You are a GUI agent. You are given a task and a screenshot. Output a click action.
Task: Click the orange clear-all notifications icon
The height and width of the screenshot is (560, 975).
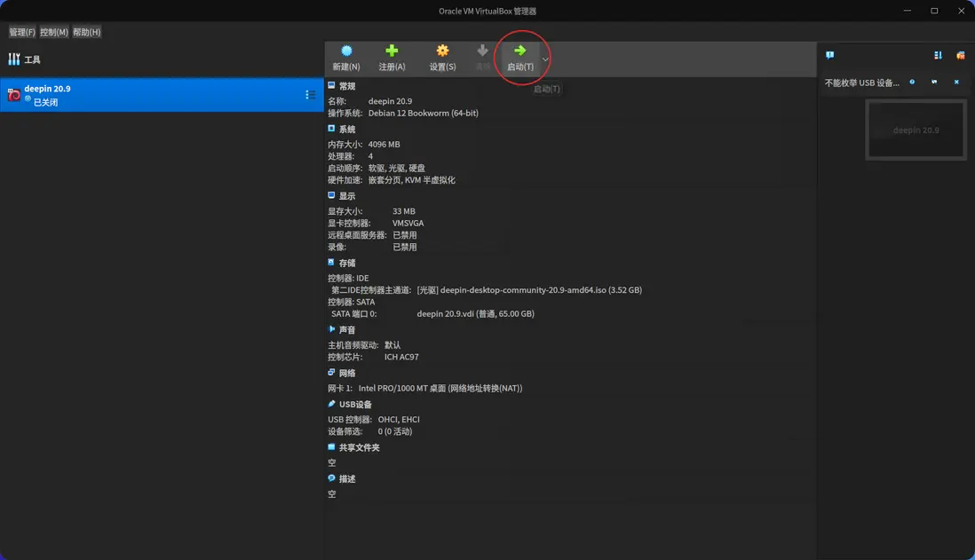[x=960, y=55]
